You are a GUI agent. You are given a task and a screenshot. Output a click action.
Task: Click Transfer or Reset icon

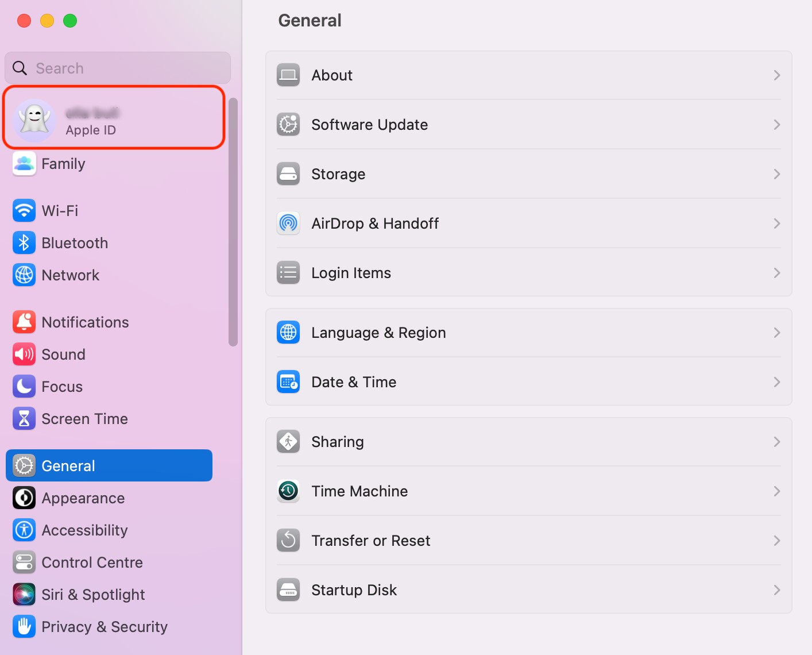click(x=288, y=541)
